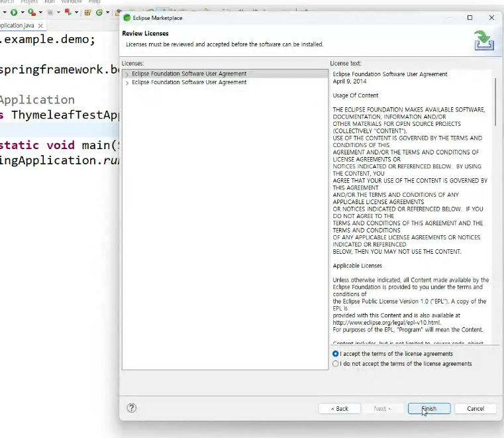Select the second Eclipse Foundation Software User Agreement row
Viewport: 504px width, 438px height.
pos(225,82)
